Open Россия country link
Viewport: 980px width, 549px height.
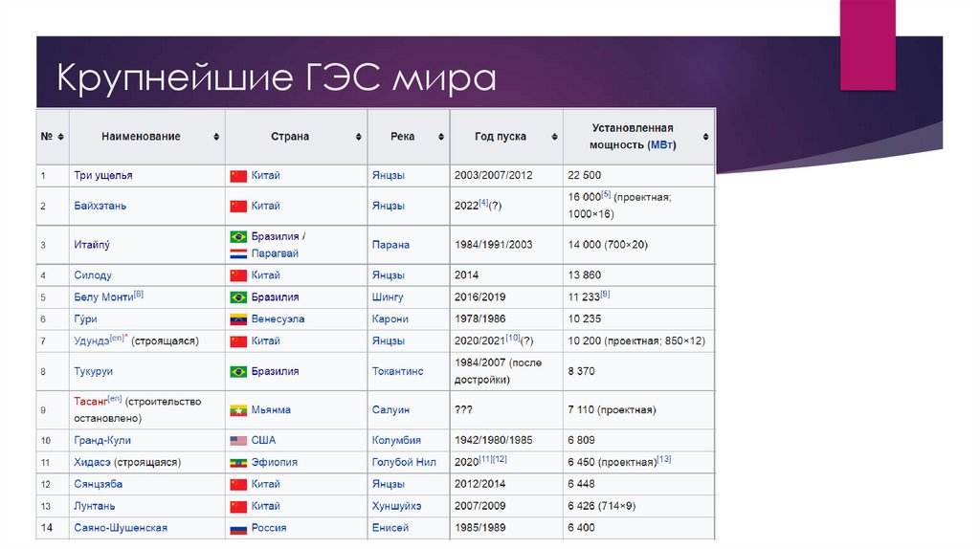click(269, 528)
